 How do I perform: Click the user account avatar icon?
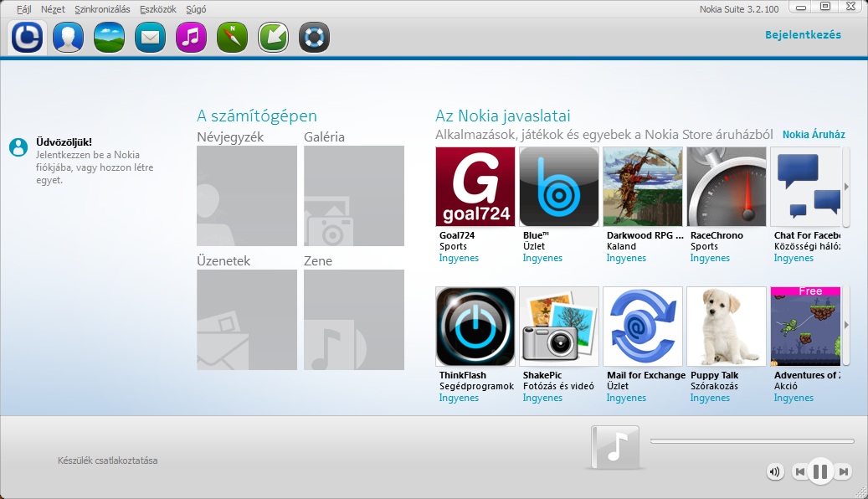(x=18, y=147)
